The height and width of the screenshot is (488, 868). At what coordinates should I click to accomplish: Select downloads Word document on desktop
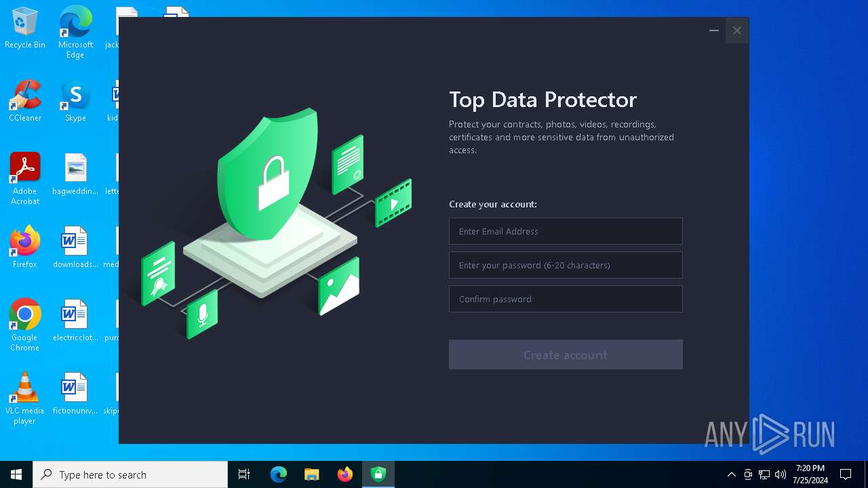(x=75, y=248)
